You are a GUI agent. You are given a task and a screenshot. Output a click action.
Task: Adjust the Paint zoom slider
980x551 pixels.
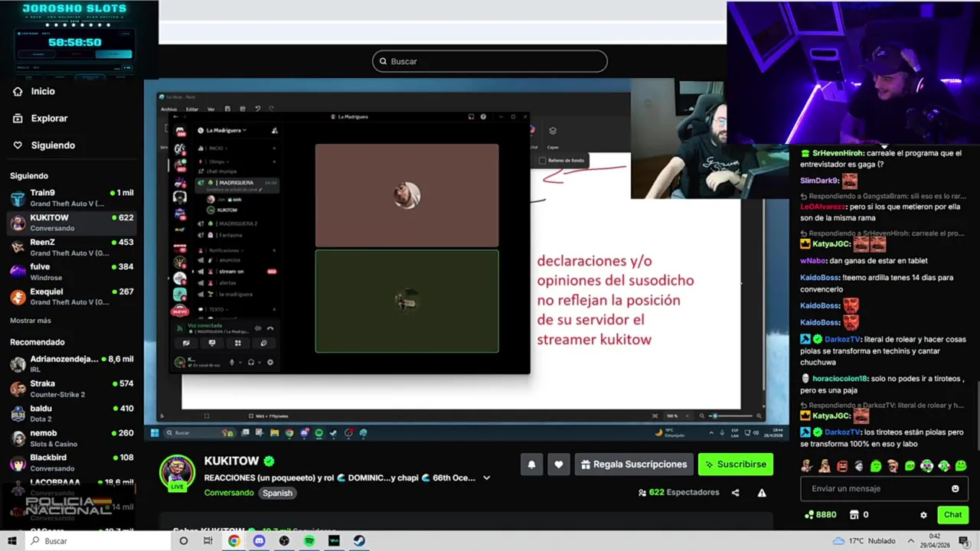click(x=731, y=416)
